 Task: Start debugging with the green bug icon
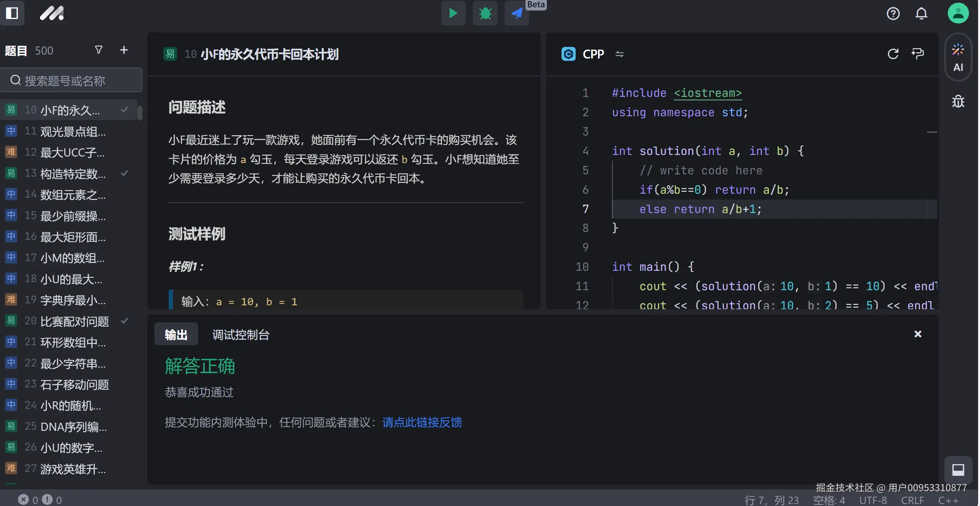(485, 13)
